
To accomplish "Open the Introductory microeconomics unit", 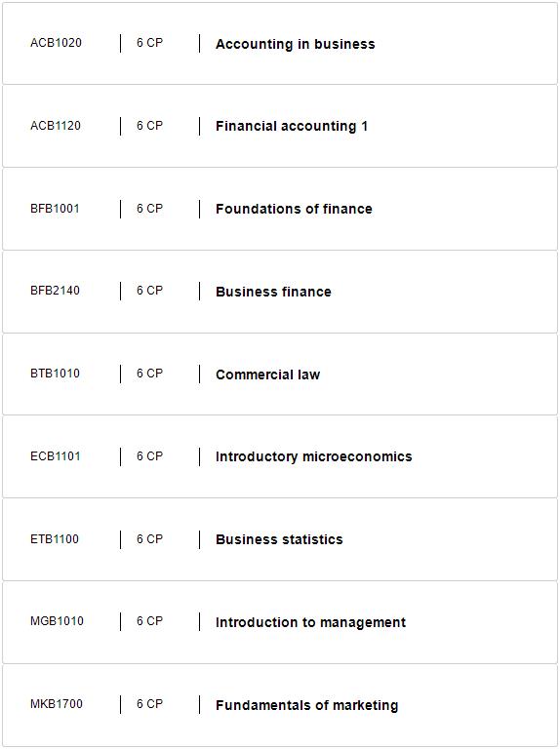I will (313, 456).
